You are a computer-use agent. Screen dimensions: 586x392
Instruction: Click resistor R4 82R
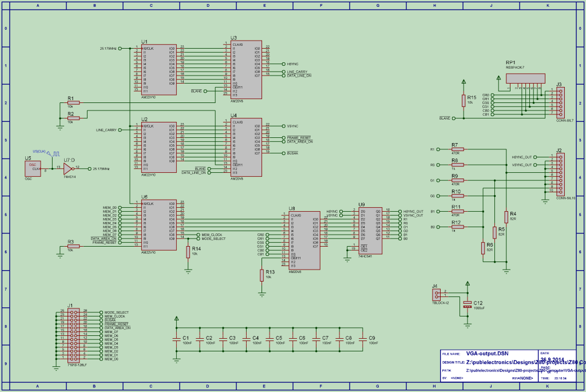point(506,217)
